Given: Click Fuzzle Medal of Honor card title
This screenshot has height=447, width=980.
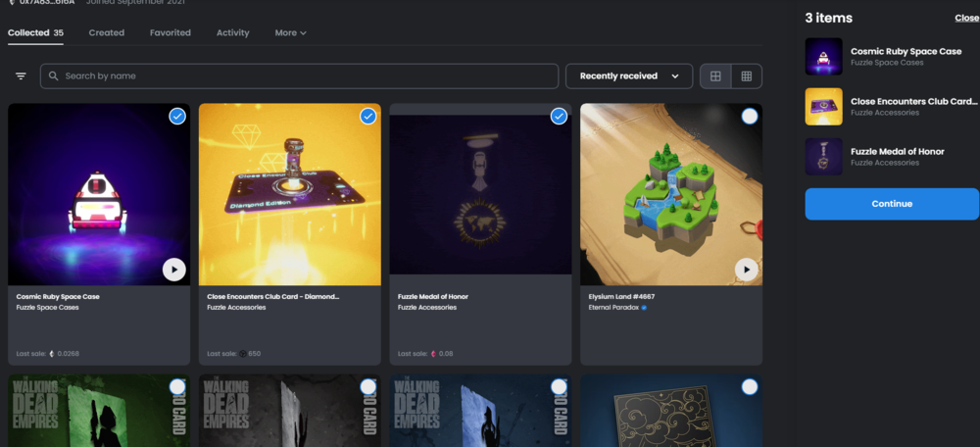Looking at the screenshot, I should tap(433, 297).
